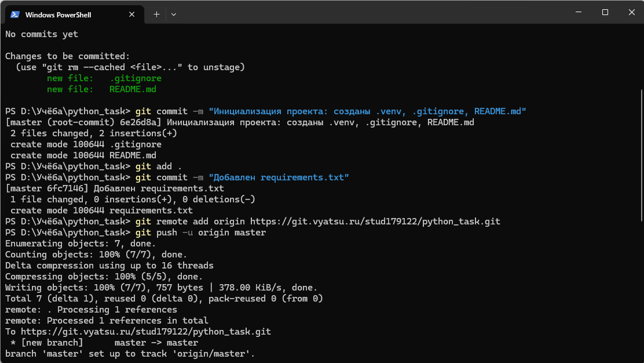
Task: Minimize the terminal window
Action: point(577,12)
